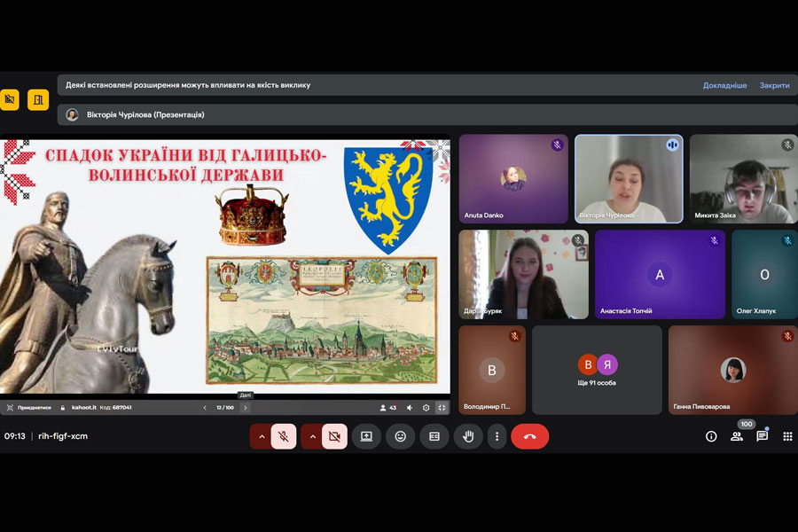798x532 pixels.
Task: Open chat with everyone
Action: 762,436
